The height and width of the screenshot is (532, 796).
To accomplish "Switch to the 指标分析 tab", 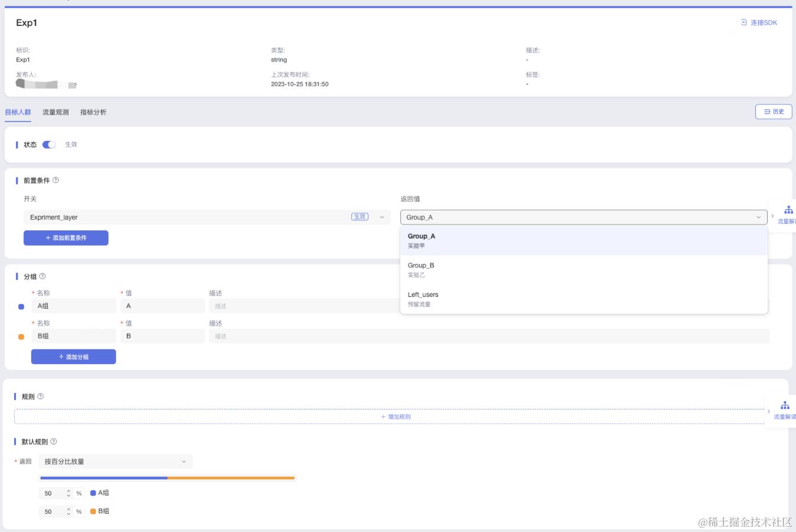I will (93, 112).
